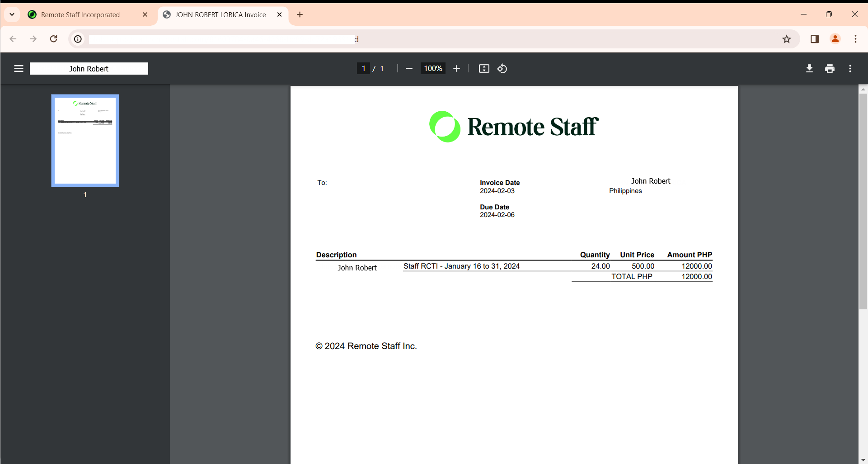Screen dimensions: 868x464
Task: Click the Philippines text
Action: click(625, 191)
